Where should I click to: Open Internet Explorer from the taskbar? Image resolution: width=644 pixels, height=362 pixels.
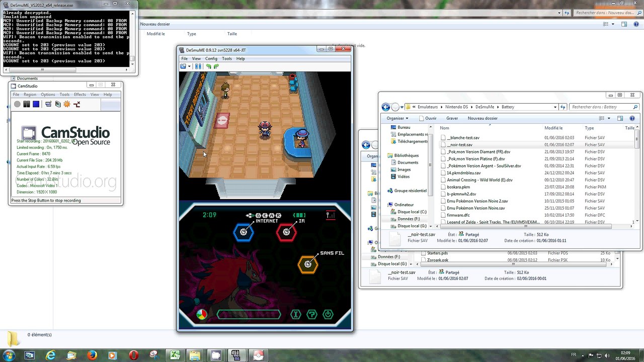click(x=50, y=355)
